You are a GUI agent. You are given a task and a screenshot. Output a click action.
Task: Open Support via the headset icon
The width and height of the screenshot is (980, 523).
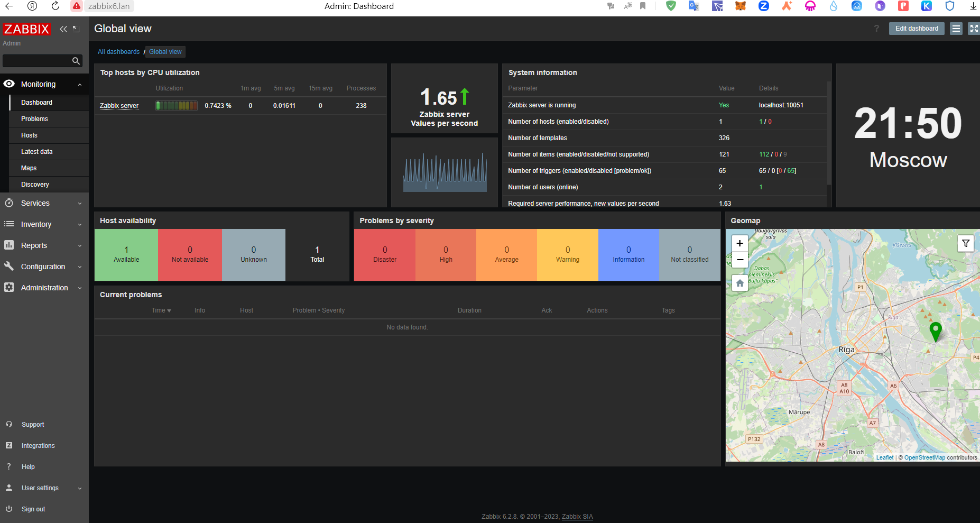point(9,424)
